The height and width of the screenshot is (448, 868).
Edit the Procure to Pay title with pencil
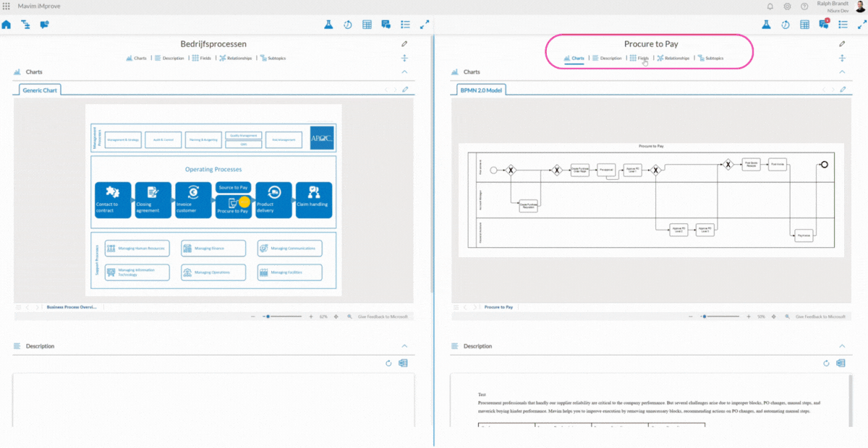tap(842, 44)
